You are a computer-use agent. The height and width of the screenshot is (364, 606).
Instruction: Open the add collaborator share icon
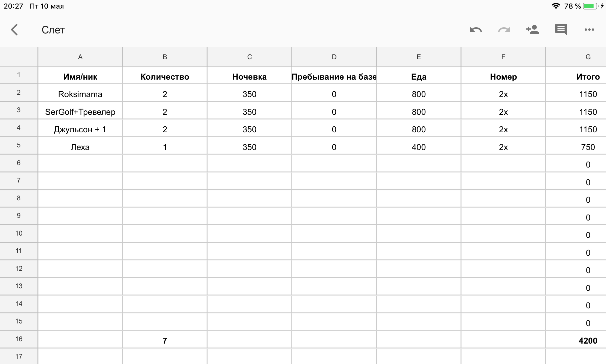coord(532,30)
